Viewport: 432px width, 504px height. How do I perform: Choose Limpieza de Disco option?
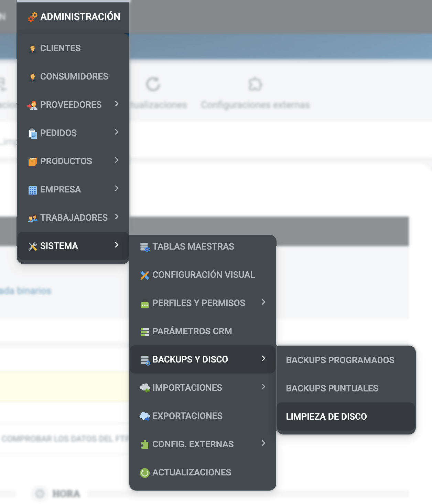(x=346, y=417)
